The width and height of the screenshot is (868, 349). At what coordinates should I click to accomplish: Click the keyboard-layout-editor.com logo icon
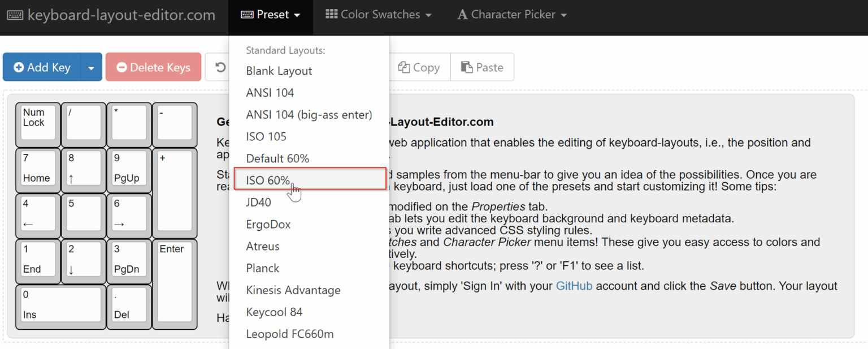(15, 15)
